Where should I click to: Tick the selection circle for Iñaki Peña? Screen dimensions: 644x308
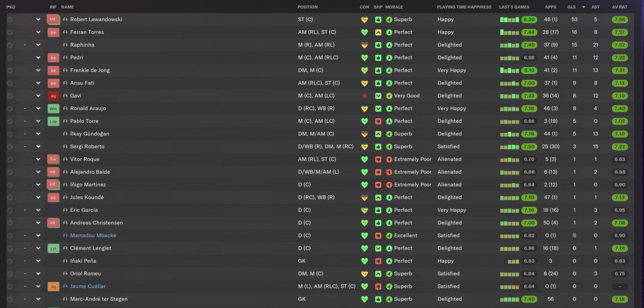pos(10,261)
